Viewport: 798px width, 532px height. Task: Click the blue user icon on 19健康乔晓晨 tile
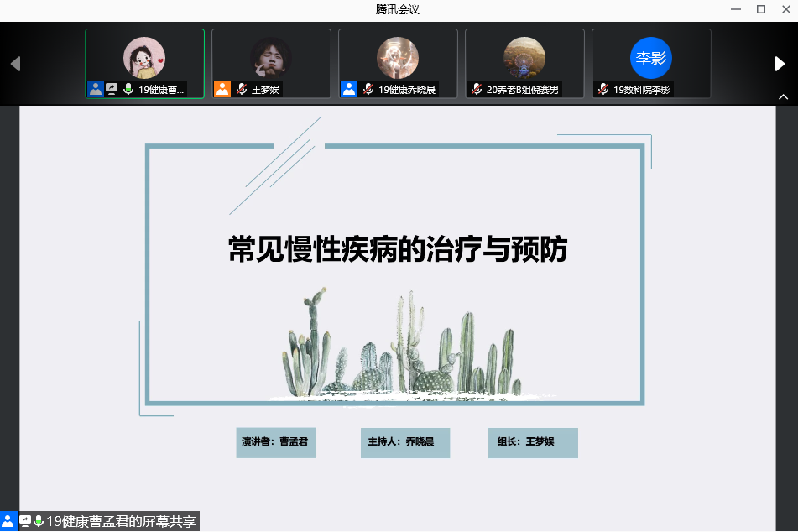pos(348,89)
